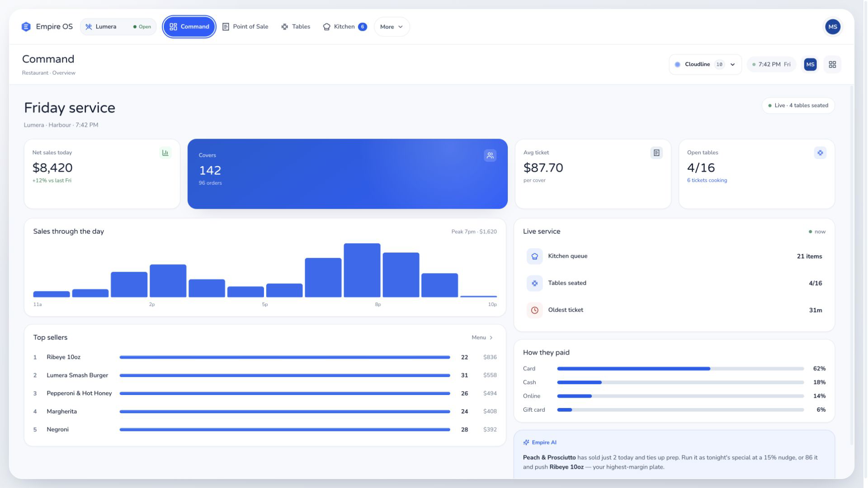868x488 pixels.
Task: Click the receipt icon on Avg ticket card
Action: (656, 153)
